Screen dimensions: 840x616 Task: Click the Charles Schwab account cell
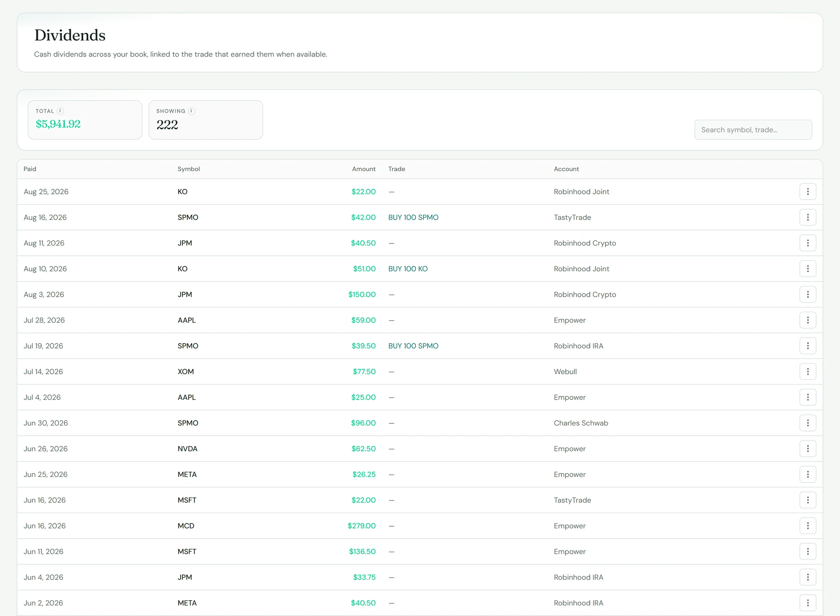tap(581, 423)
